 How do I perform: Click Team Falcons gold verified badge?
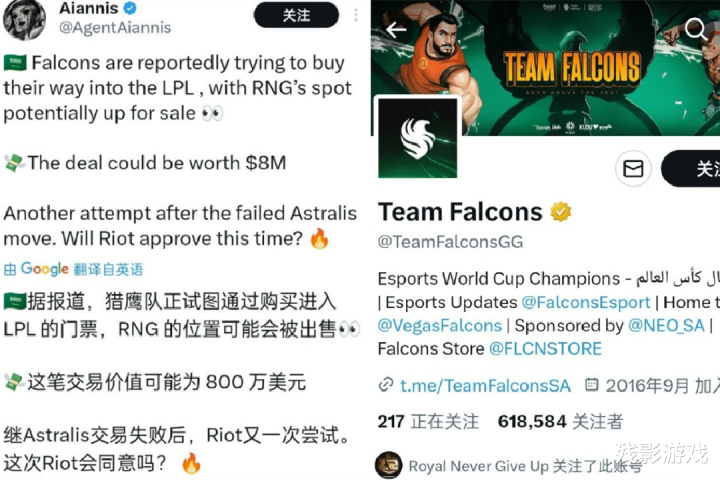pos(561,212)
